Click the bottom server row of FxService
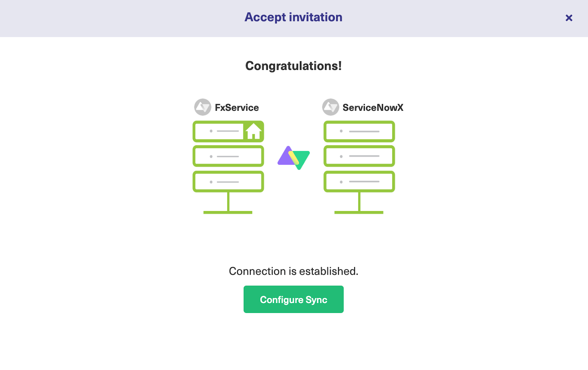Screen dimensions: 588x370 coord(228,181)
